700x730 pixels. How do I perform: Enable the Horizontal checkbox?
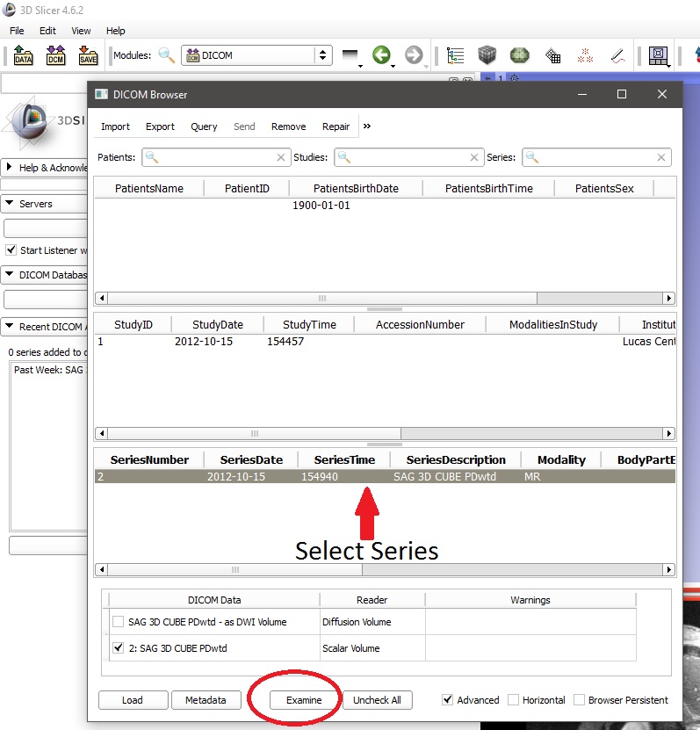click(x=514, y=700)
